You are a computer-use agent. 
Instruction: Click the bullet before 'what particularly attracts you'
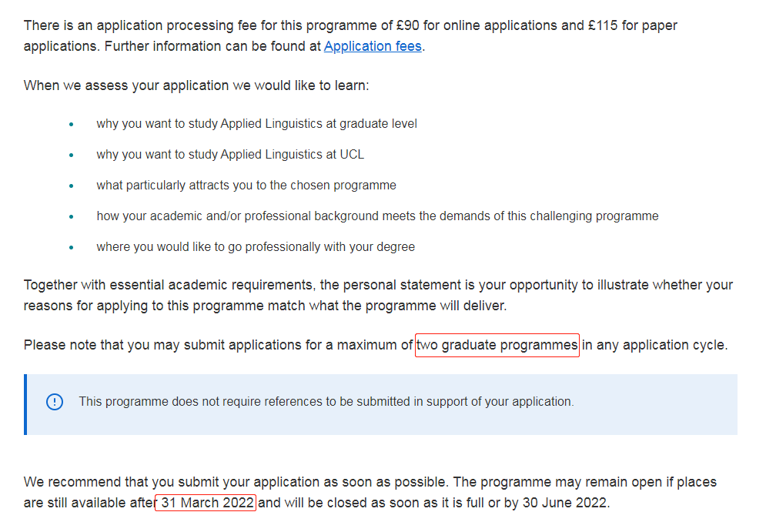[72, 186]
